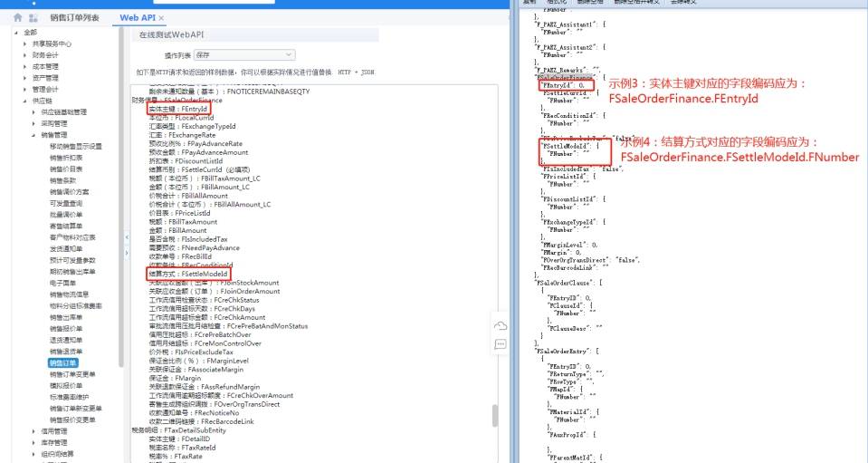The height and width of the screenshot is (463, 868).
Task: Click "FMaterialId" in the JSON panel
Action: tap(568, 411)
